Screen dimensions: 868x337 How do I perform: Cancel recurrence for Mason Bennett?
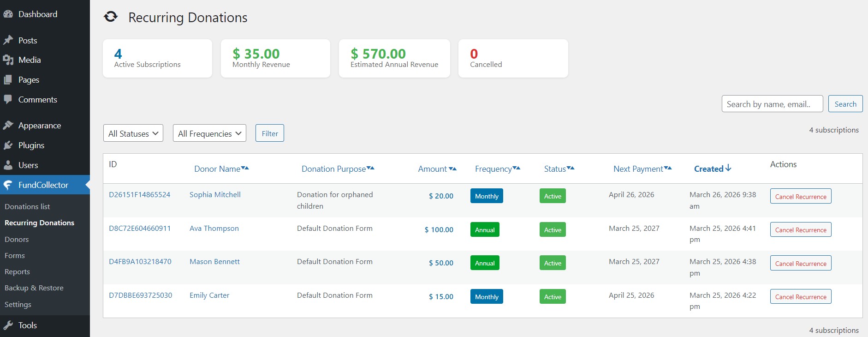(801, 263)
